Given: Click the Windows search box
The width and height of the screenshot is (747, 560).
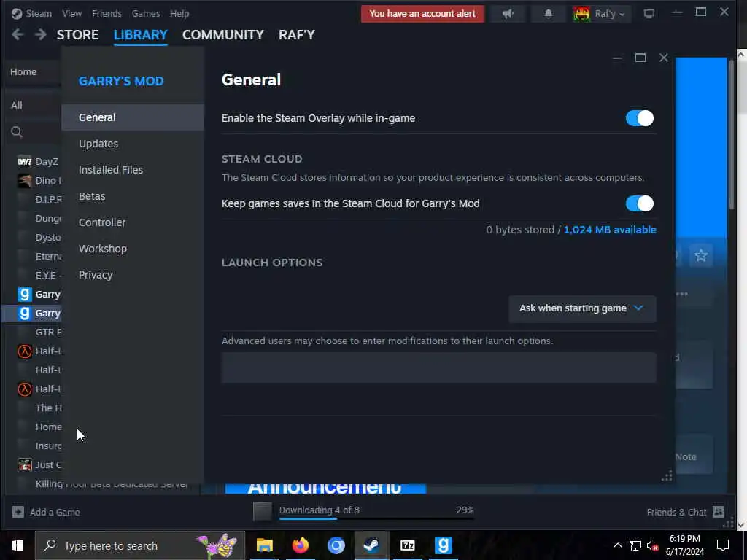Looking at the screenshot, I should (x=140, y=545).
